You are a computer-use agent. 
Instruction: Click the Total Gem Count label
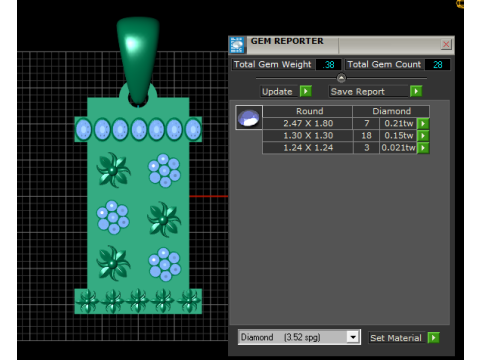(x=384, y=64)
